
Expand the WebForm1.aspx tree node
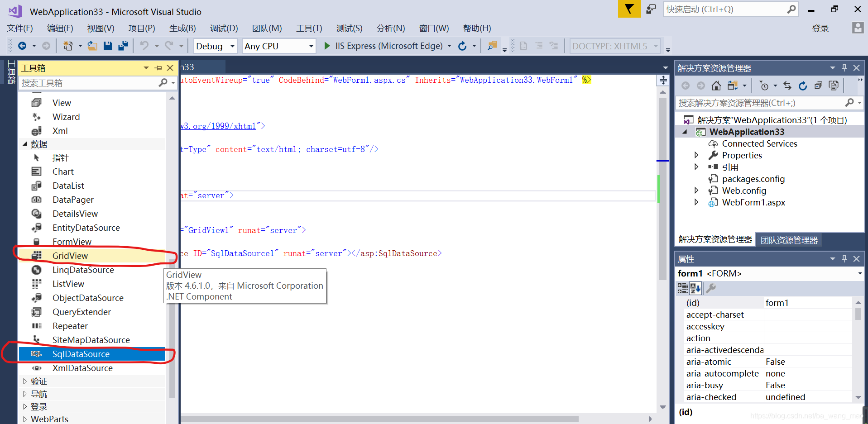coord(697,202)
